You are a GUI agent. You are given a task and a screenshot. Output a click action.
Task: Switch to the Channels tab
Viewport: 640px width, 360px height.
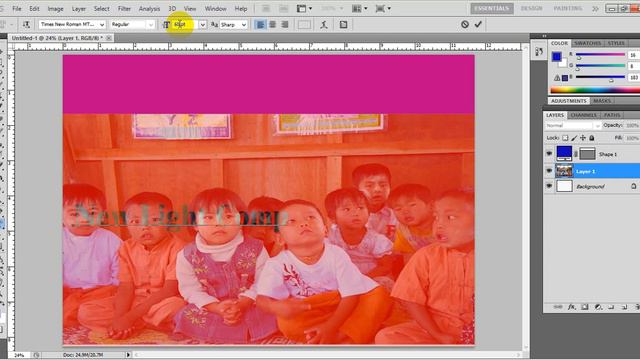point(583,115)
